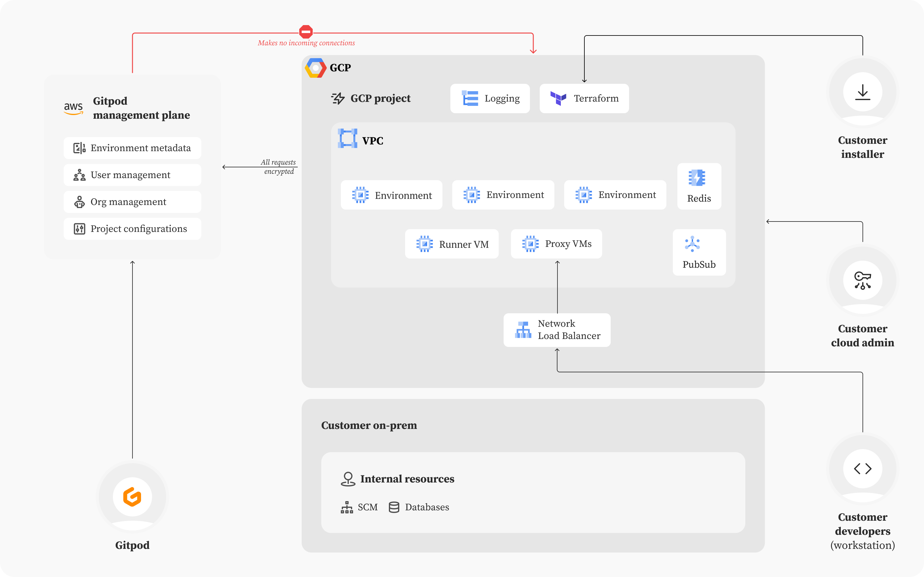Click the SCM hierarchy icon
Screen dimensions: 924x577
(347, 507)
